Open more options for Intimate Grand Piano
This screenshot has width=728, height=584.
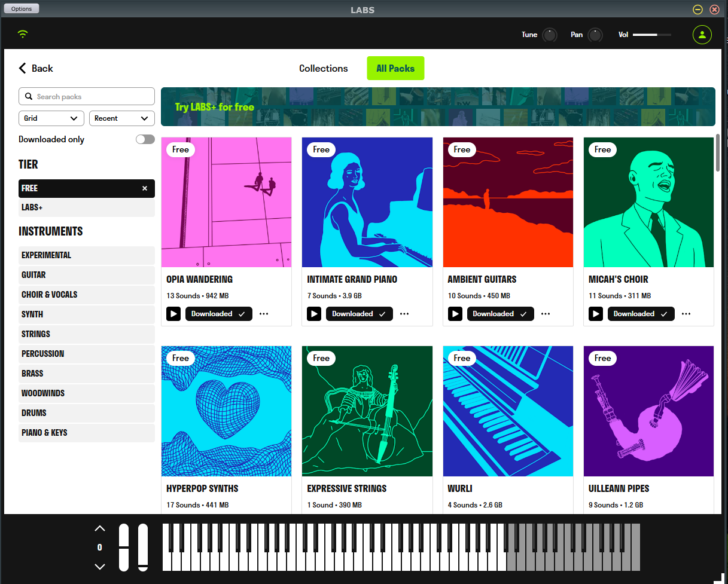tap(404, 314)
